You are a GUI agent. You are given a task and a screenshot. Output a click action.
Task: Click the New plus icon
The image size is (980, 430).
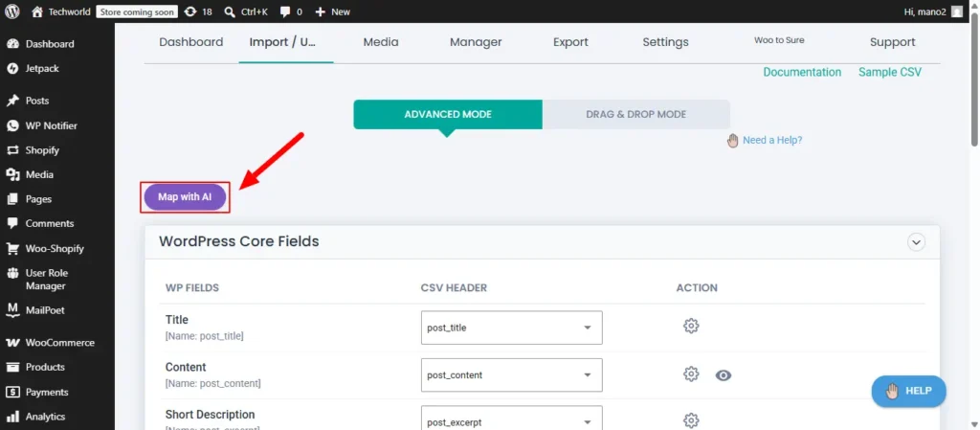pos(320,11)
